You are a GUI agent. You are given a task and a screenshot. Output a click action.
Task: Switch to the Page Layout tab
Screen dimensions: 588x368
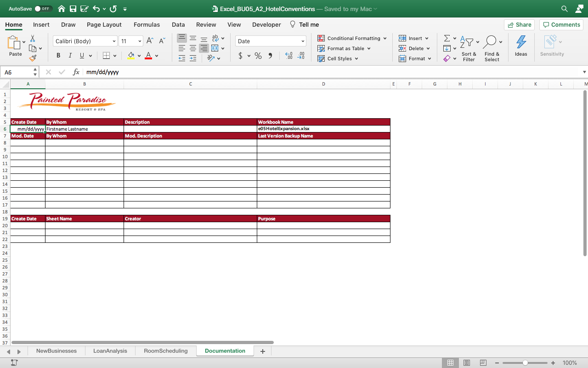click(104, 25)
